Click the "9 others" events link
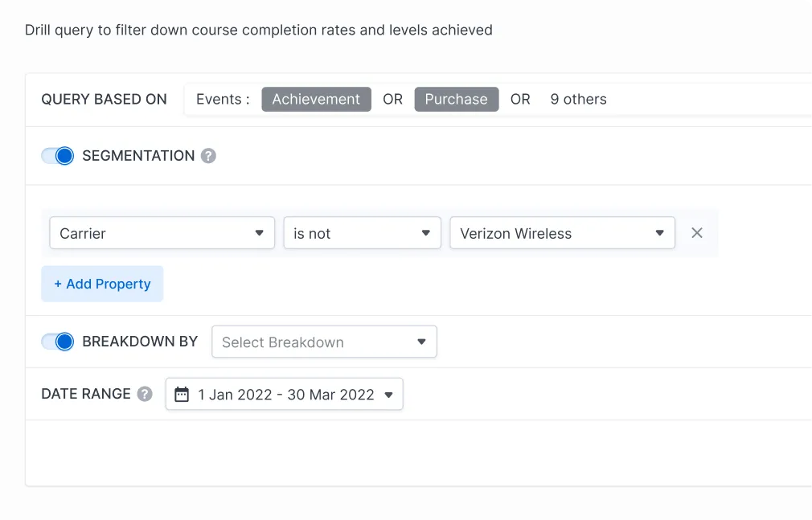 pyautogui.click(x=578, y=99)
